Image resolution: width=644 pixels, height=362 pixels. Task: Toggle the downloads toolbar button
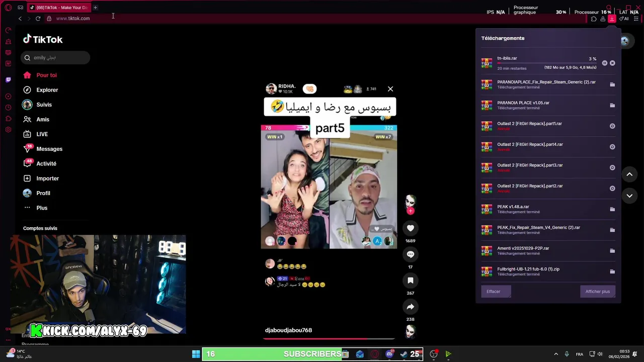pos(612,19)
